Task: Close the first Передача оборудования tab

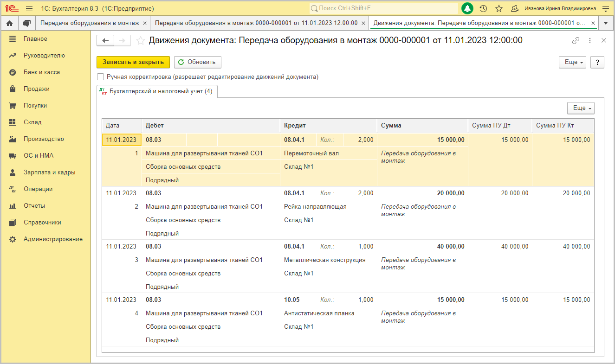Action: click(144, 23)
